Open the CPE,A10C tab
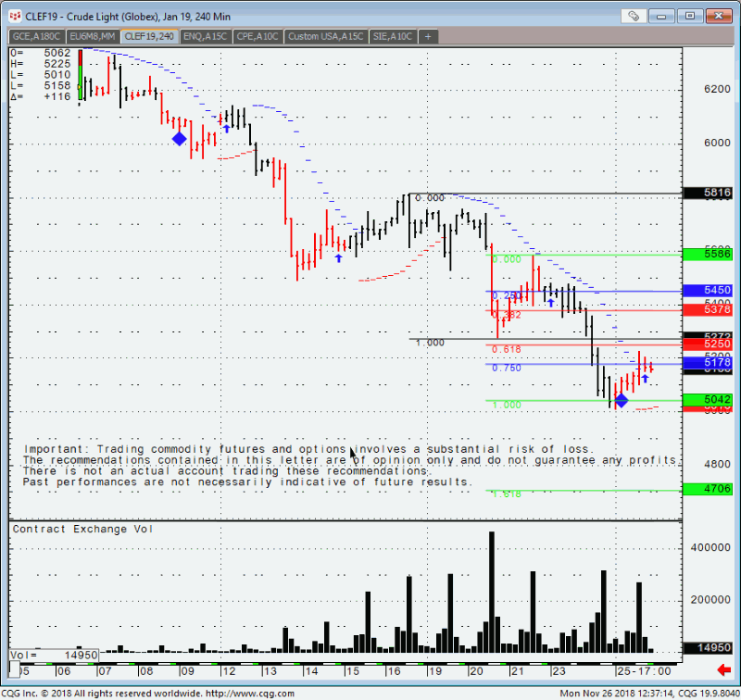Viewport: 741px width, 700px height. tap(257, 36)
